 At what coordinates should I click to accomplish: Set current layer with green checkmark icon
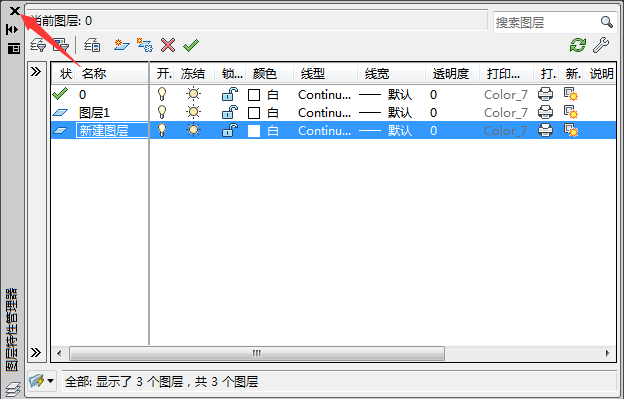(191, 45)
